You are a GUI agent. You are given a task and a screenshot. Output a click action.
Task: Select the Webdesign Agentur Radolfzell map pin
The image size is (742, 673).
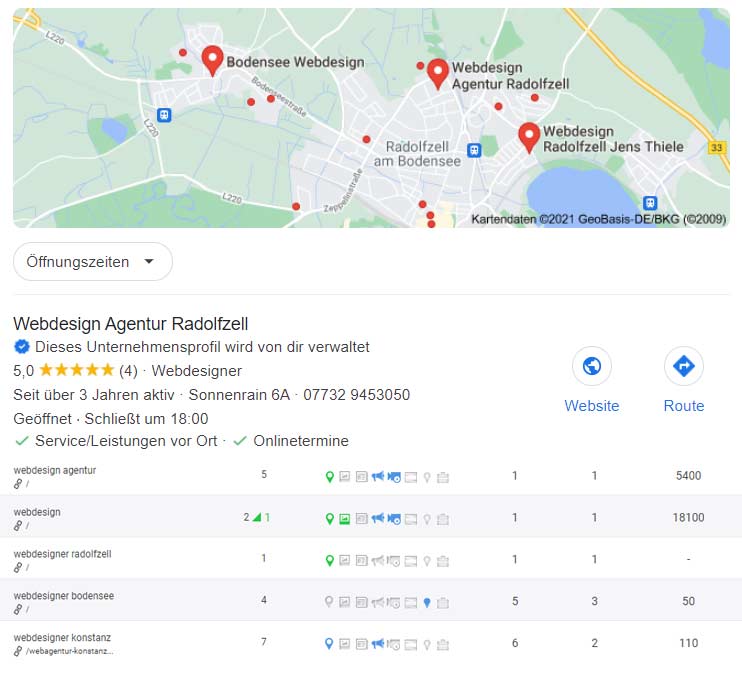(x=438, y=73)
